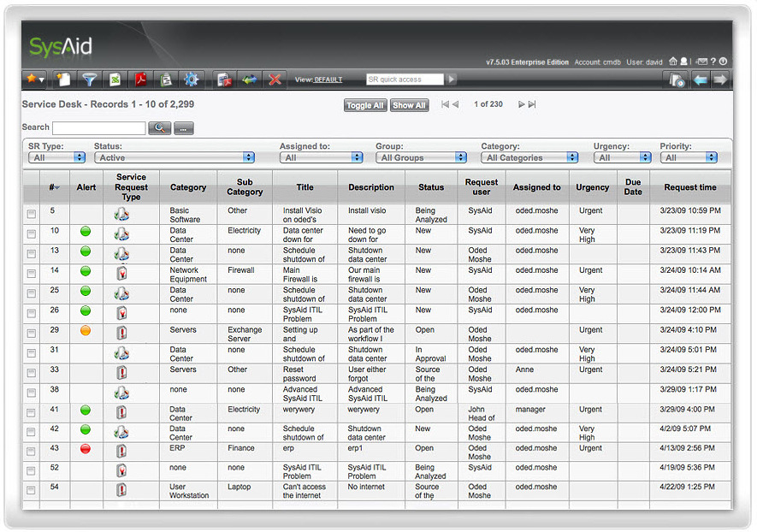Open the Assigned to dropdown
This screenshot has width=757, height=532.
click(x=321, y=157)
